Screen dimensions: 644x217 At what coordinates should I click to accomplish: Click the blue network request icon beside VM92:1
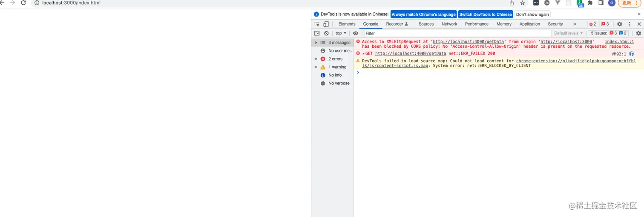[631, 54]
